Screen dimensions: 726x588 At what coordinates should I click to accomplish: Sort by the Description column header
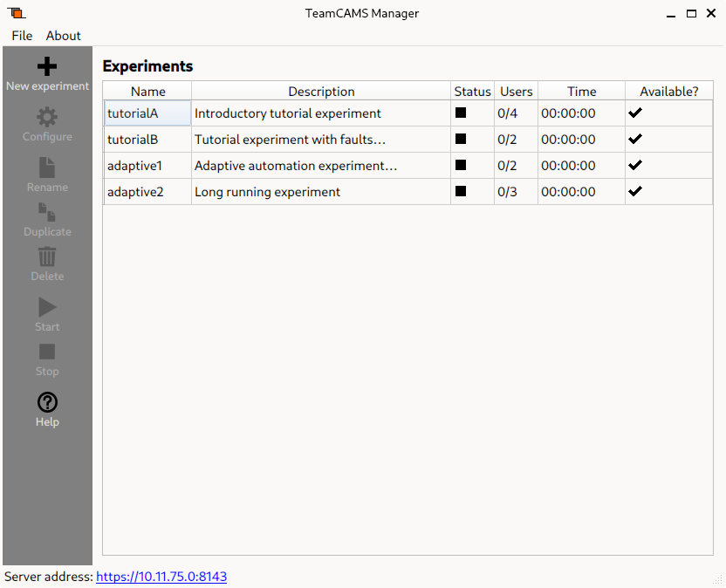[x=321, y=92]
